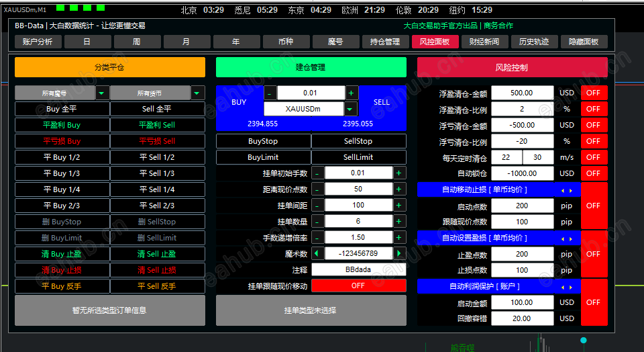Toggle 浮盈清仓-金额 OFF switch
This screenshot has height=352, width=644.
coord(594,93)
